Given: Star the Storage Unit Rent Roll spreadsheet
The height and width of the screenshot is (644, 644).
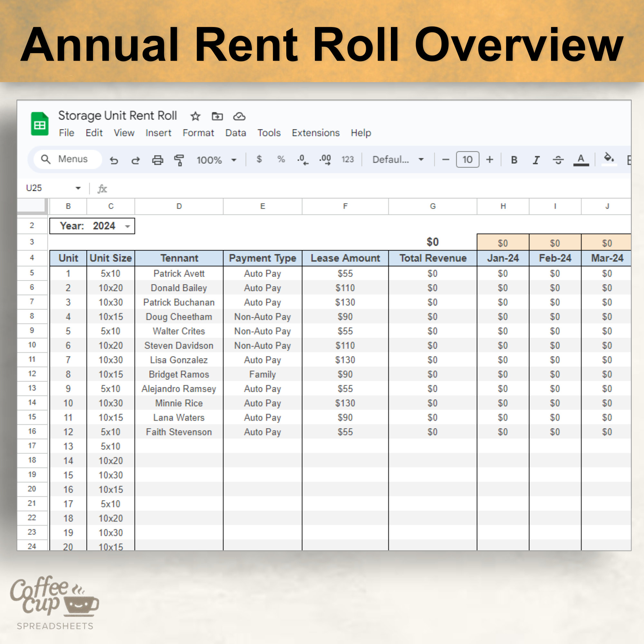Looking at the screenshot, I should [x=195, y=116].
